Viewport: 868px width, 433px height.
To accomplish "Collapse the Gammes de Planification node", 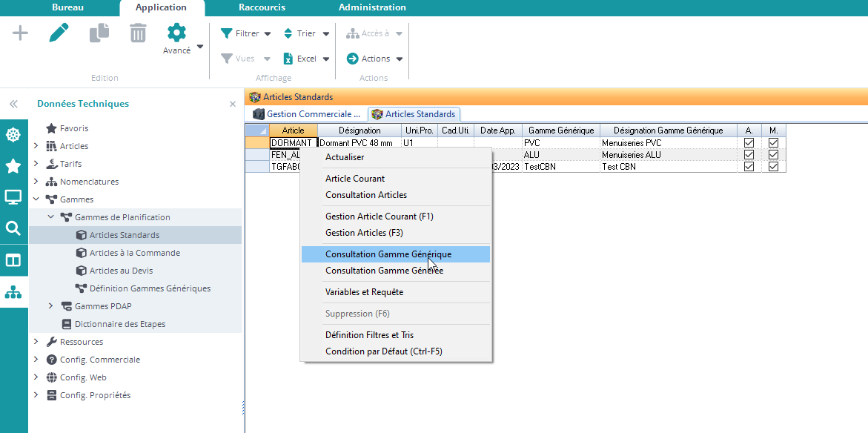I will [x=50, y=217].
